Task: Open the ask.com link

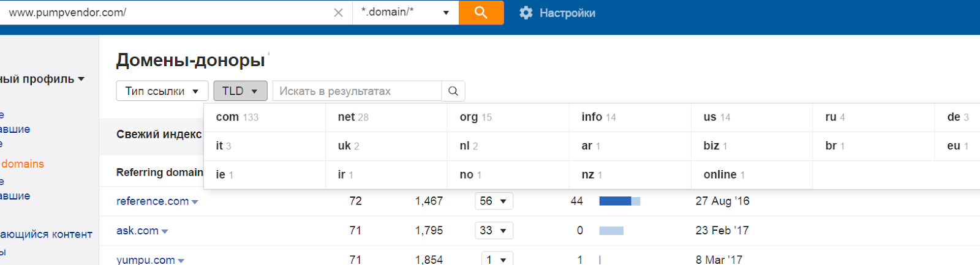Action: point(137,231)
